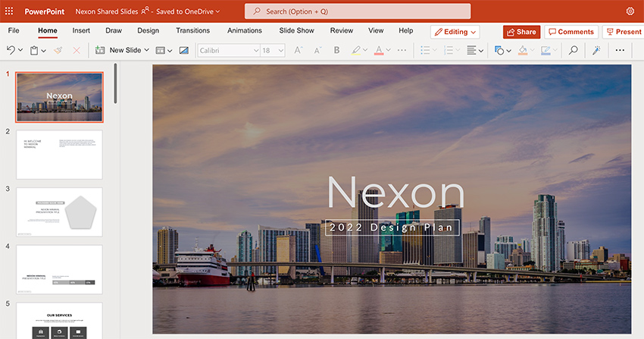The image size is (644, 339).
Task: Switch to the Animations tab
Action: [245, 30]
